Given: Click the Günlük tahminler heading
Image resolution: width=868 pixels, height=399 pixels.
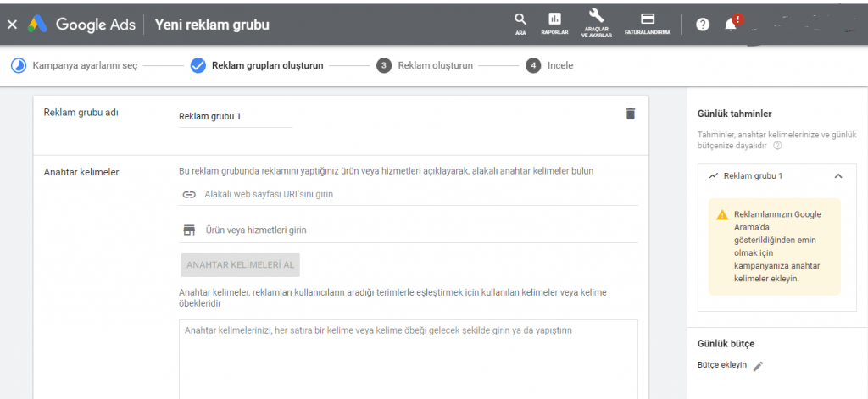Looking at the screenshot, I should [735, 114].
